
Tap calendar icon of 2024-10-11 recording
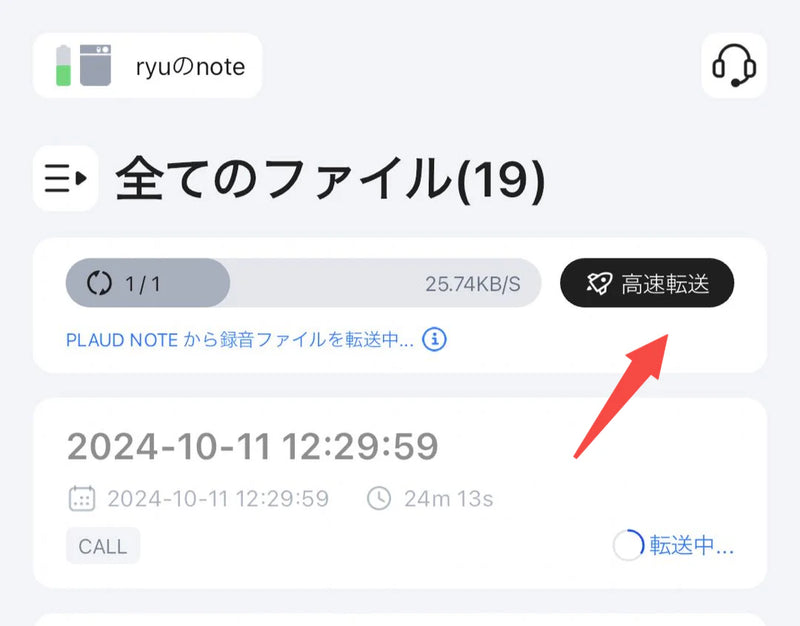pyautogui.click(x=82, y=498)
